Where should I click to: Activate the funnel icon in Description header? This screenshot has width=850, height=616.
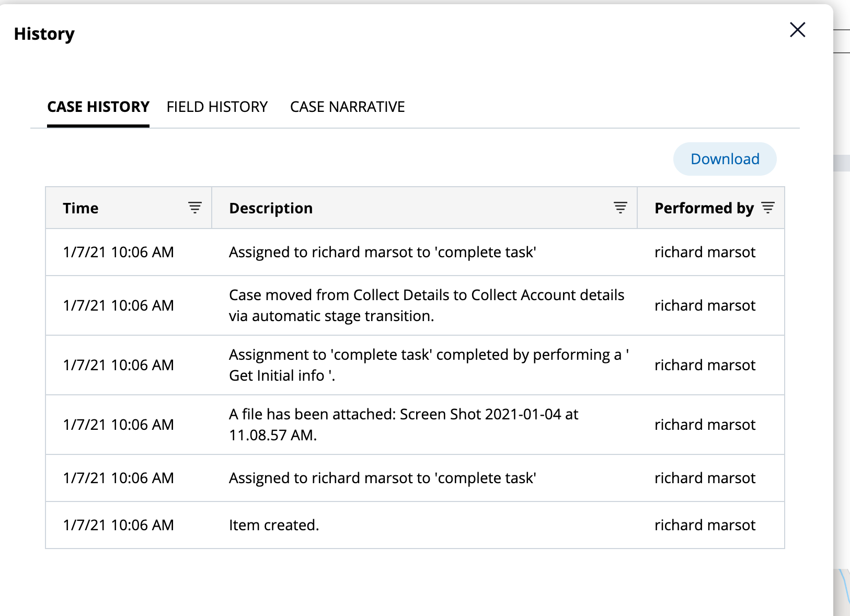pyautogui.click(x=620, y=207)
